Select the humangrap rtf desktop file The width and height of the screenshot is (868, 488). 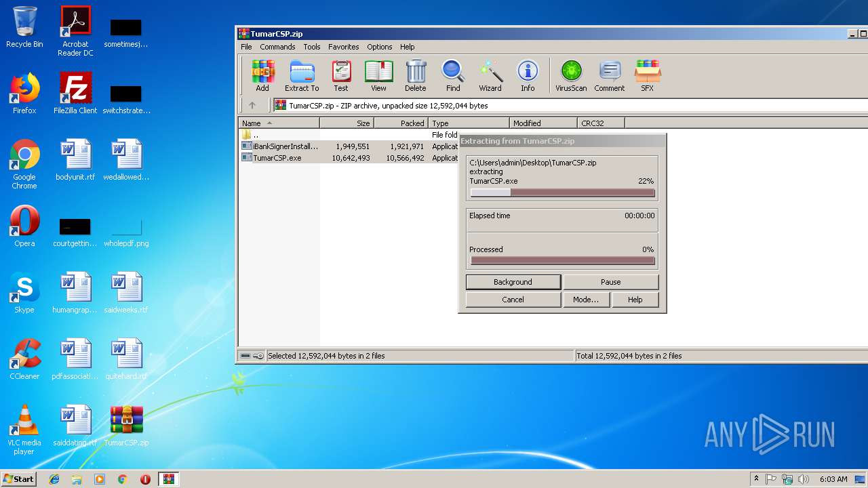[75, 293]
